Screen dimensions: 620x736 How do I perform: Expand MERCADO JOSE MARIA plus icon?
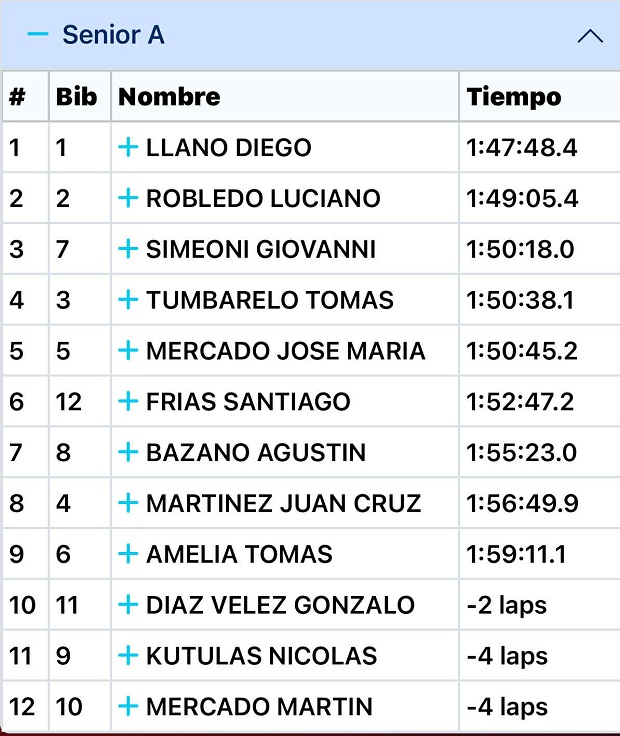pos(128,351)
